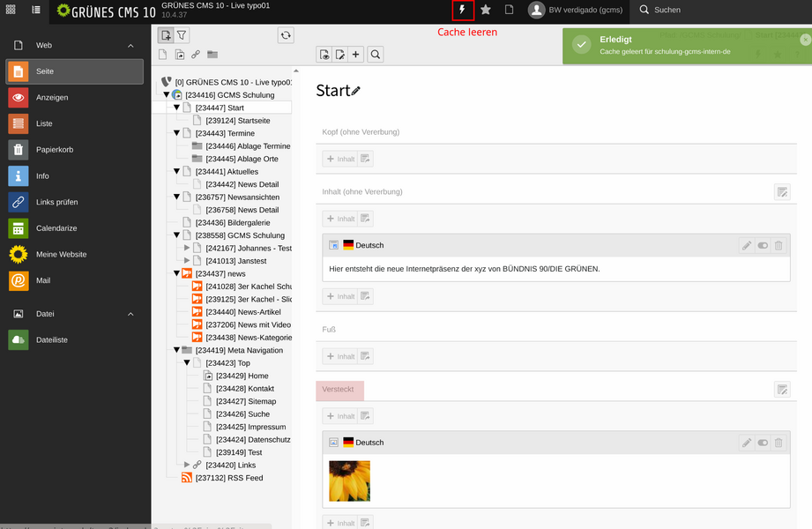812x529 pixels.
Task: Click the Suchen search field
Action: point(667,10)
